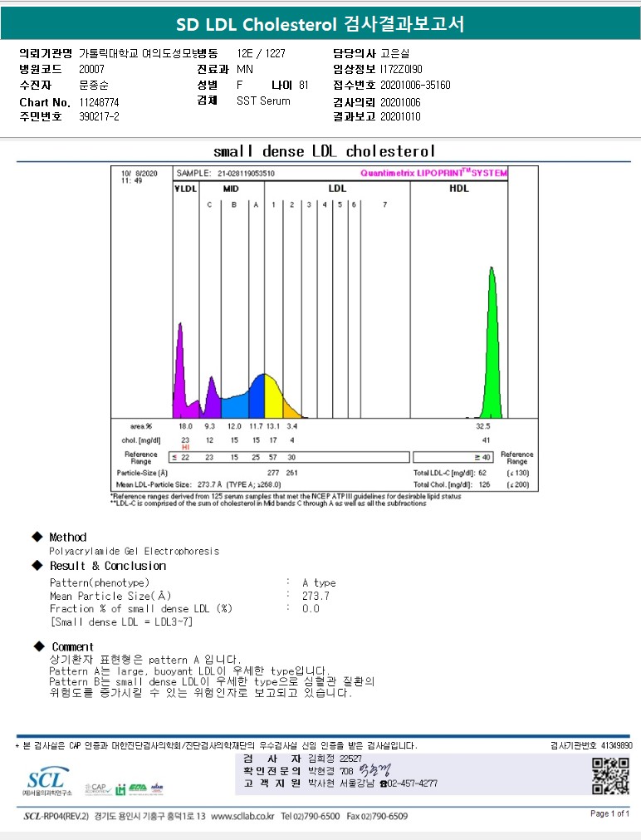
Task: Select the resident number 390217-2
Action: (99, 116)
